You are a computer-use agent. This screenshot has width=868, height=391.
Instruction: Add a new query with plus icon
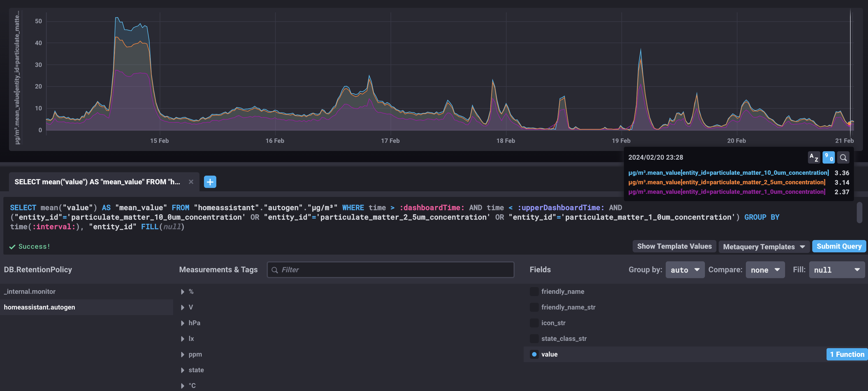pyautogui.click(x=210, y=182)
